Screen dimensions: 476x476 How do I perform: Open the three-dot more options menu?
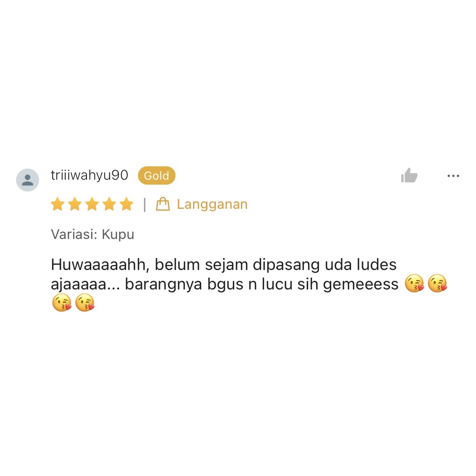point(453,176)
